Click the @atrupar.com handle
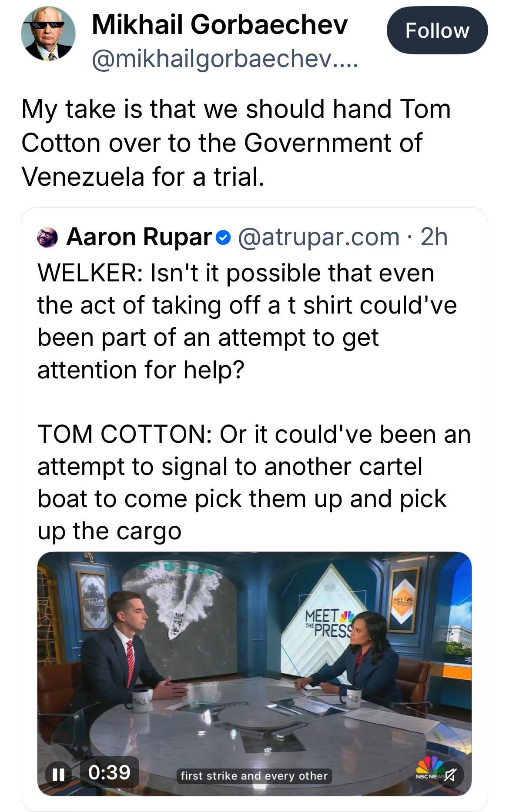Image resolution: width=509 pixels, height=812 pixels. click(x=318, y=237)
